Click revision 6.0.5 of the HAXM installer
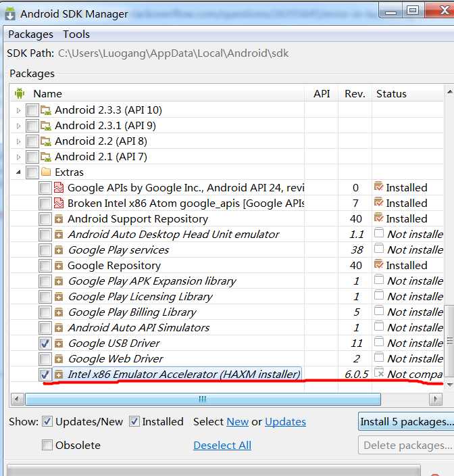The height and width of the screenshot is (476, 454). (356, 375)
